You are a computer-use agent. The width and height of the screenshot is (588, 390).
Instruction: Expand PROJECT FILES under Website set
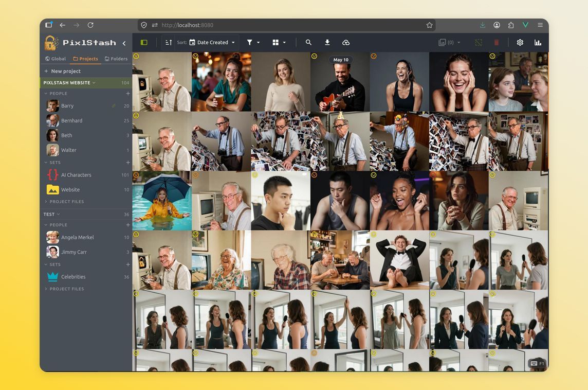(64, 202)
